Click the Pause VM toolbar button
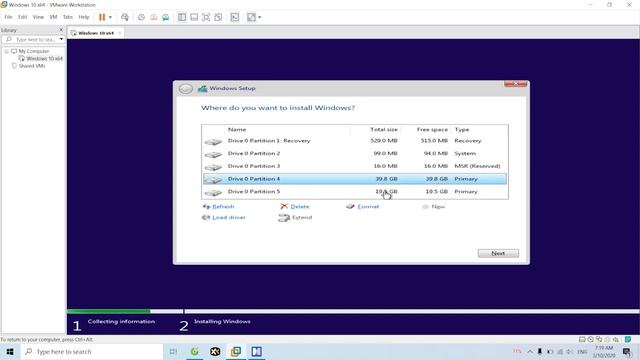The width and height of the screenshot is (640, 360). coord(102,17)
